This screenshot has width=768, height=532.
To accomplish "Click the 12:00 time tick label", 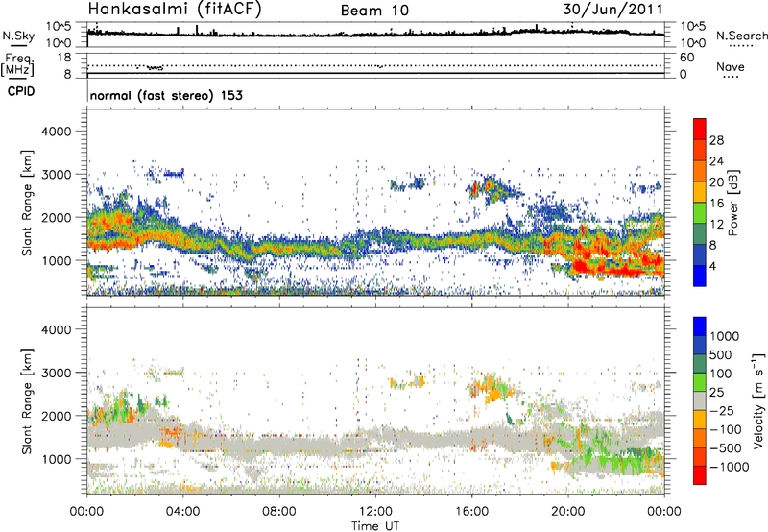I will [375, 512].
